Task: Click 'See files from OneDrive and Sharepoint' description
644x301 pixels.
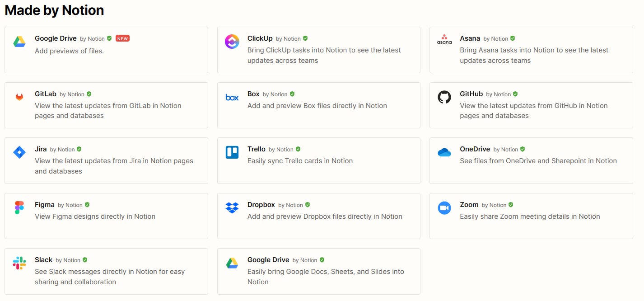Action: pyautogui.click(x=538, y=161)
